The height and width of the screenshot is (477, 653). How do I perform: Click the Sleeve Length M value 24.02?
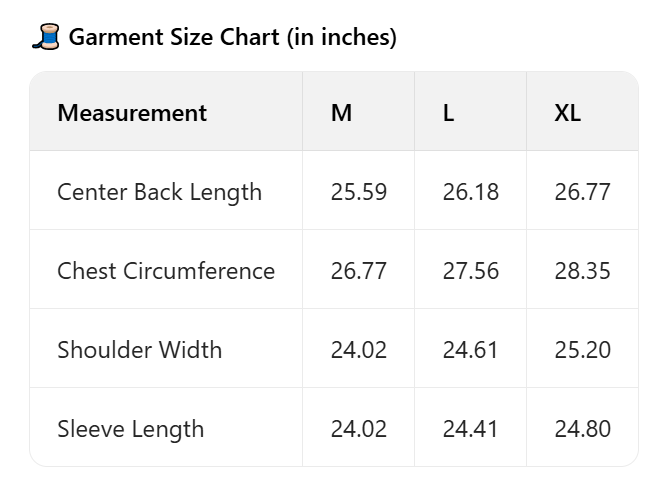point(358,429)
